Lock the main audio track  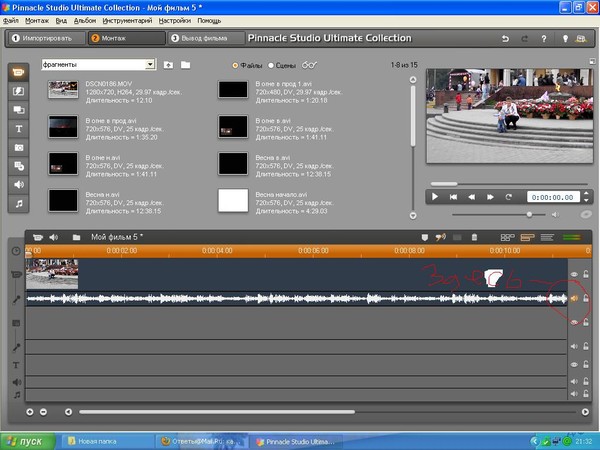click(586, 298)
